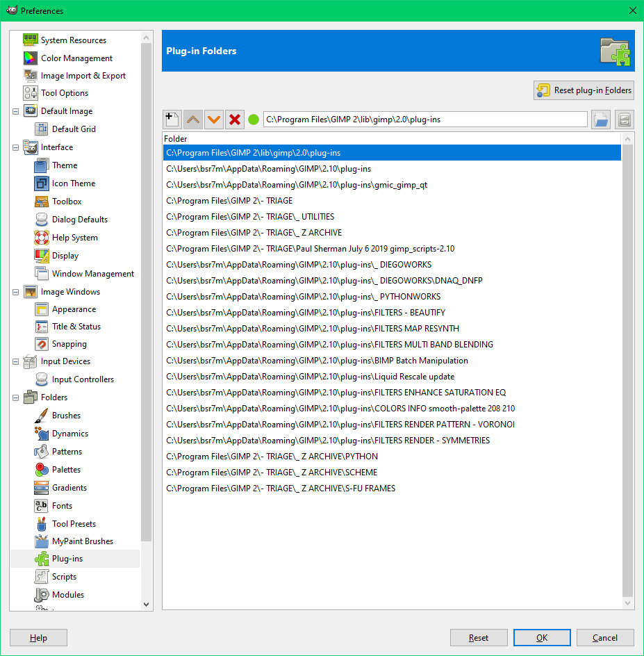Click Fonts icon under Folders
The height and width of the screenshot is (656, 644).
[42, 506]
